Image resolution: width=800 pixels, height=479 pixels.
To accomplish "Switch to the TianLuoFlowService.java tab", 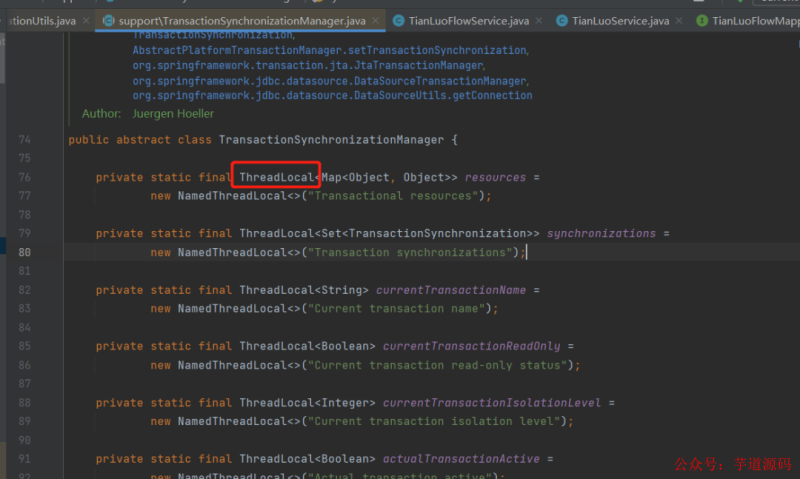I will click(468, 21).
